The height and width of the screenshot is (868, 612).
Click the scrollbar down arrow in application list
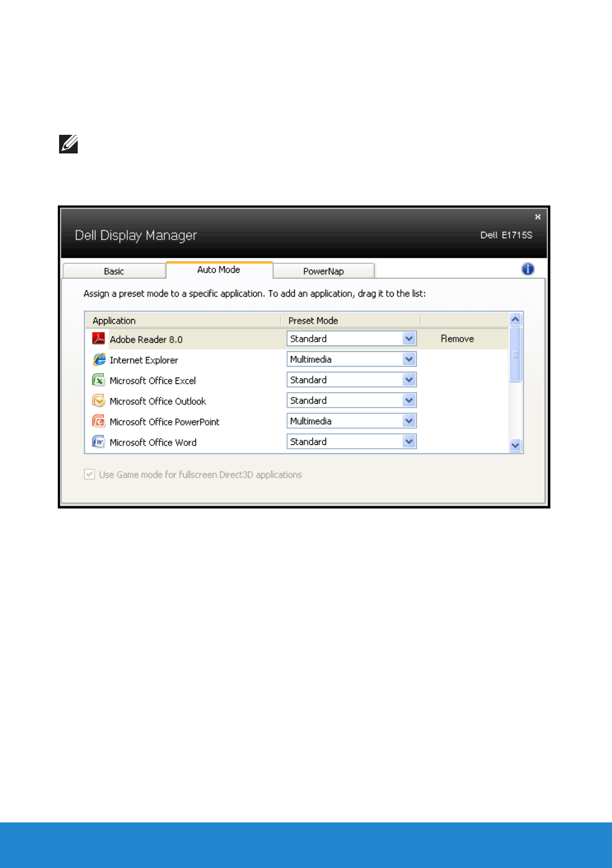pyautogui.click(x=515, y=445)
